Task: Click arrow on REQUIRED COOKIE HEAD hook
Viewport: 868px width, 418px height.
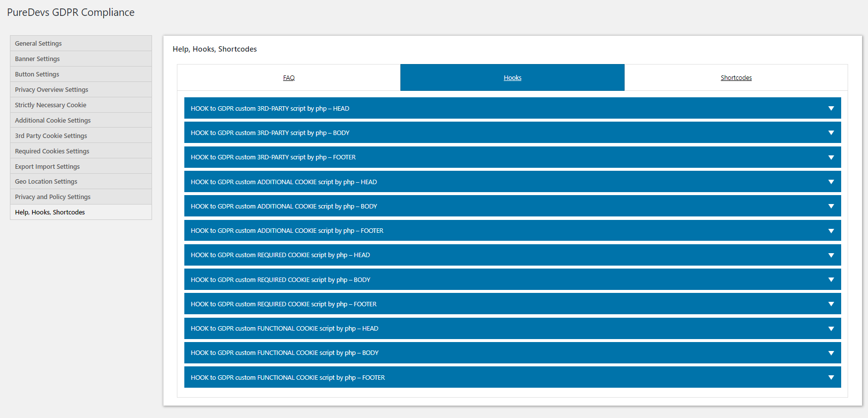Action: tap(831, 255)
